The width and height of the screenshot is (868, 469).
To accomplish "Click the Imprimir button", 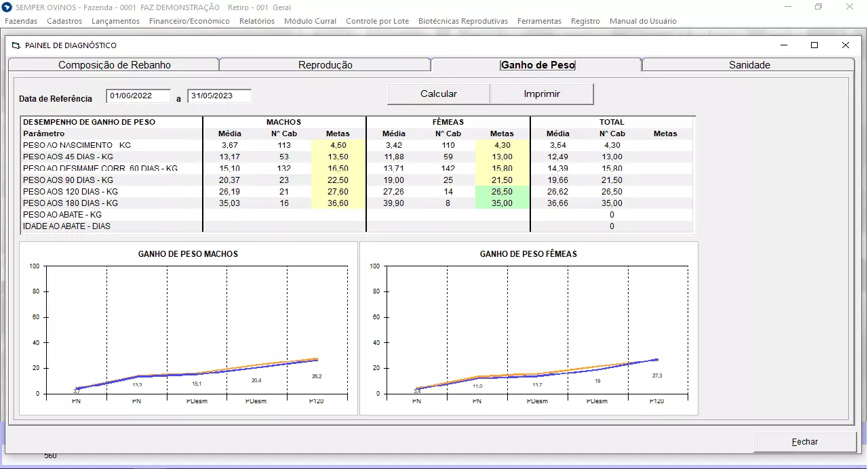I will pos(541,94).
